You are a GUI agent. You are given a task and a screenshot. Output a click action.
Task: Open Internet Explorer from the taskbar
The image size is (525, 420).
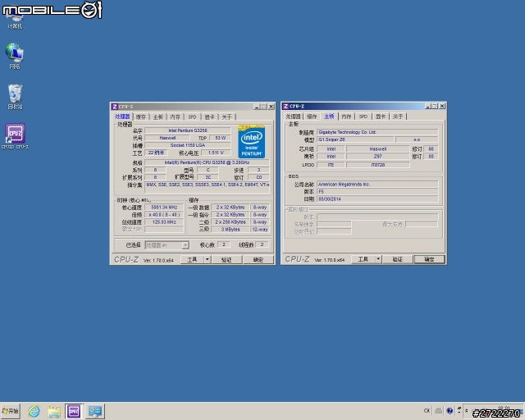(x=34, y=411)
